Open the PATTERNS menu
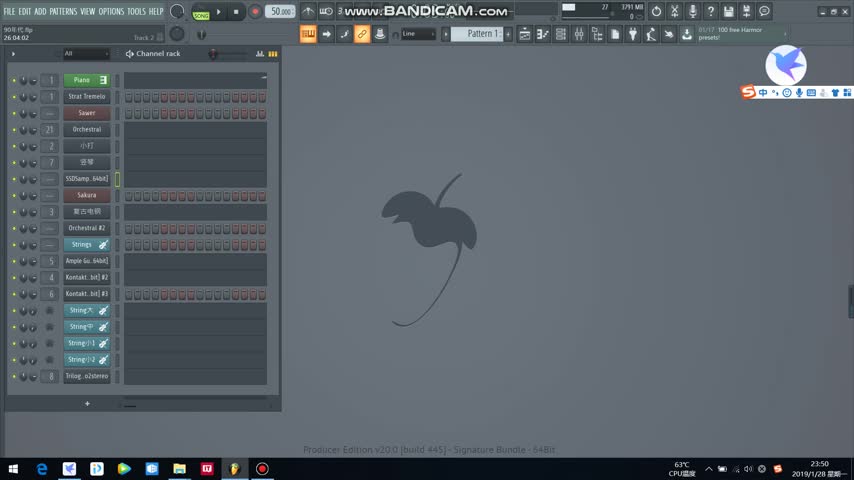The image size is (854, 480). 63,11
